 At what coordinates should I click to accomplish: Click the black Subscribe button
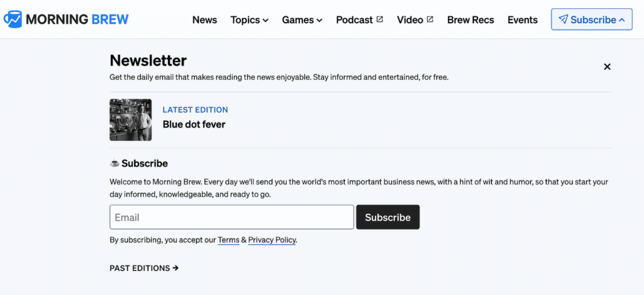pos(387,217)
